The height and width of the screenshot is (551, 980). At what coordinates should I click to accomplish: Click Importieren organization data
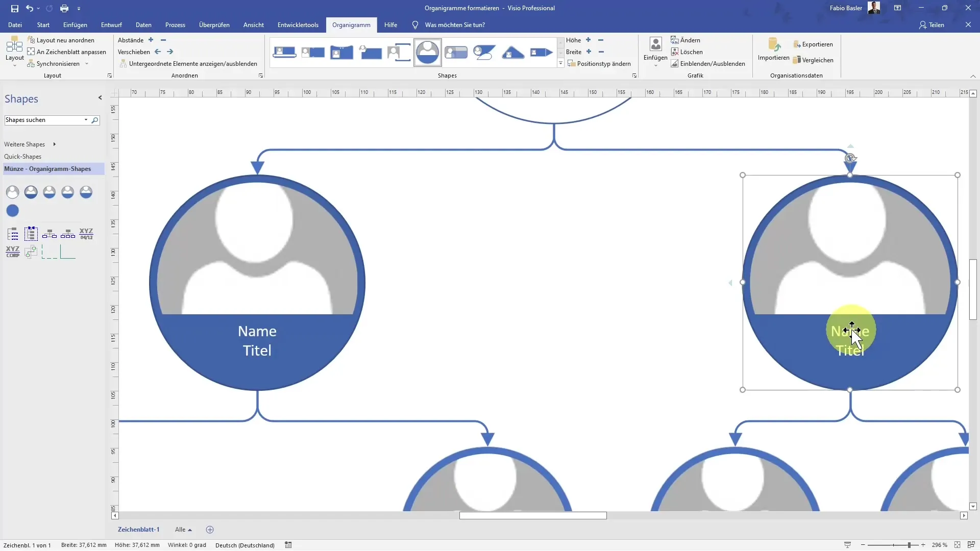pyautogui.click(x=774, y=49)
